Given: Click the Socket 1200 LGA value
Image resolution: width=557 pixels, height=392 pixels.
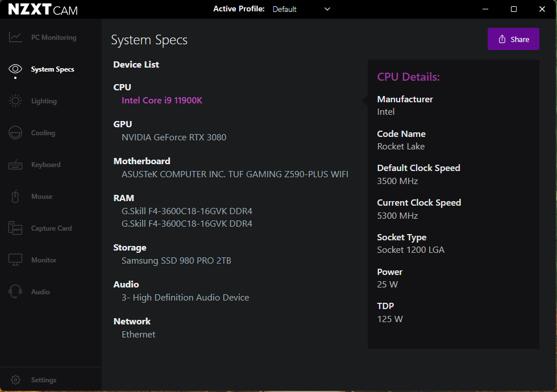Looking at the screenshot, I should click(x=410, y=250).
